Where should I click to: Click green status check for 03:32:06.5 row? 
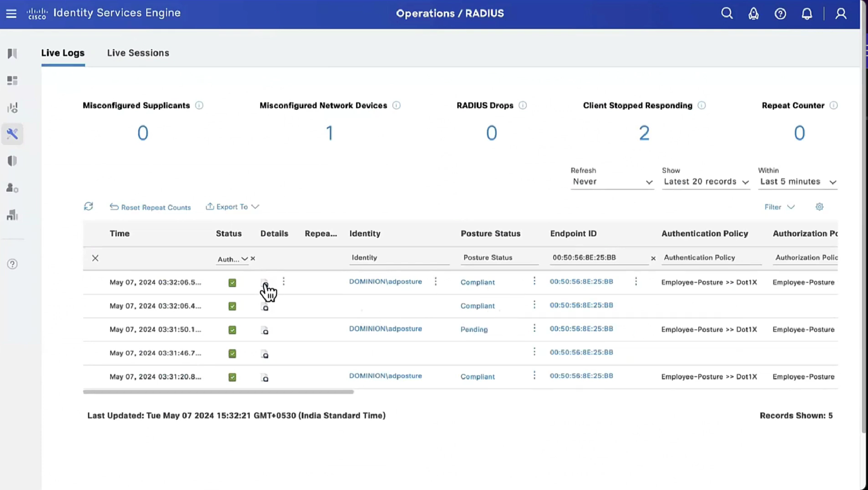click(x=232, y=283)
